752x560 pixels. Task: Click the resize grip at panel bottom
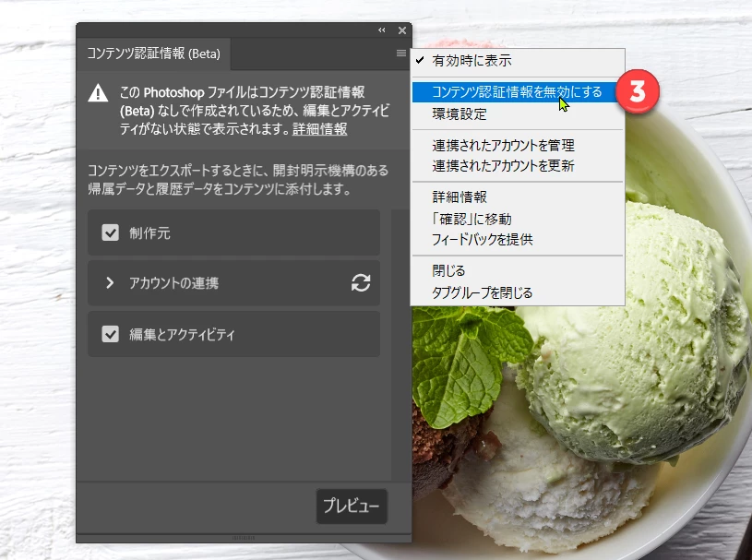tap(244, 538)
